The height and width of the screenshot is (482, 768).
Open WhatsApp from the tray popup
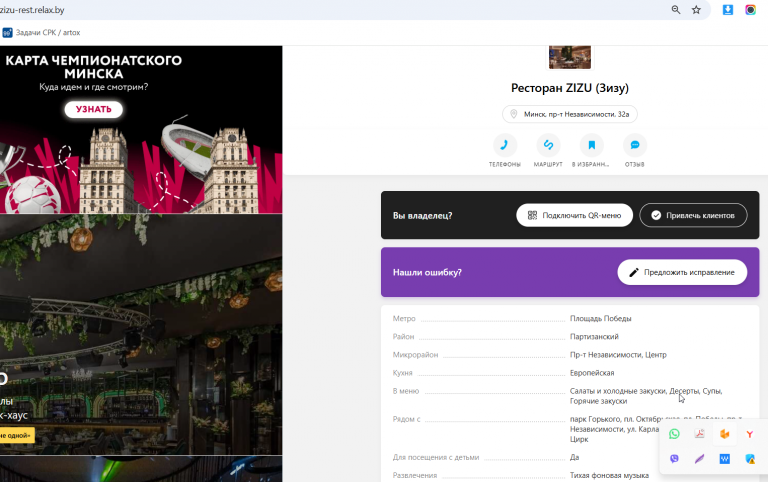(x=674, y=434)
